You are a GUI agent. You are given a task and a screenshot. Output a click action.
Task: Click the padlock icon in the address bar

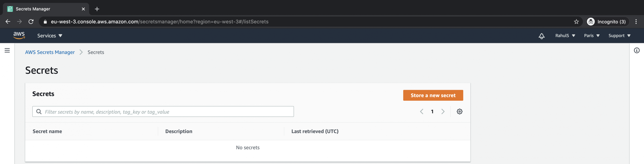(x=45, y=22)
